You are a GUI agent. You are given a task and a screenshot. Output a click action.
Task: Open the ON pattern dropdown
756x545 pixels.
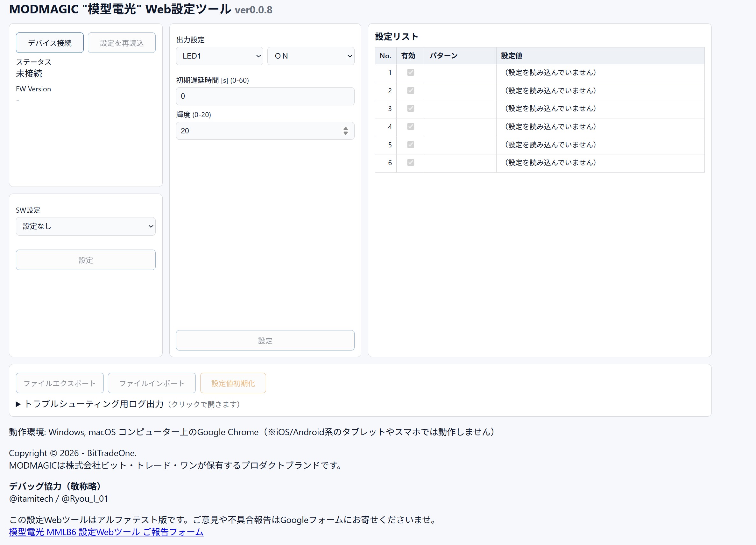[x=311, y=56]
